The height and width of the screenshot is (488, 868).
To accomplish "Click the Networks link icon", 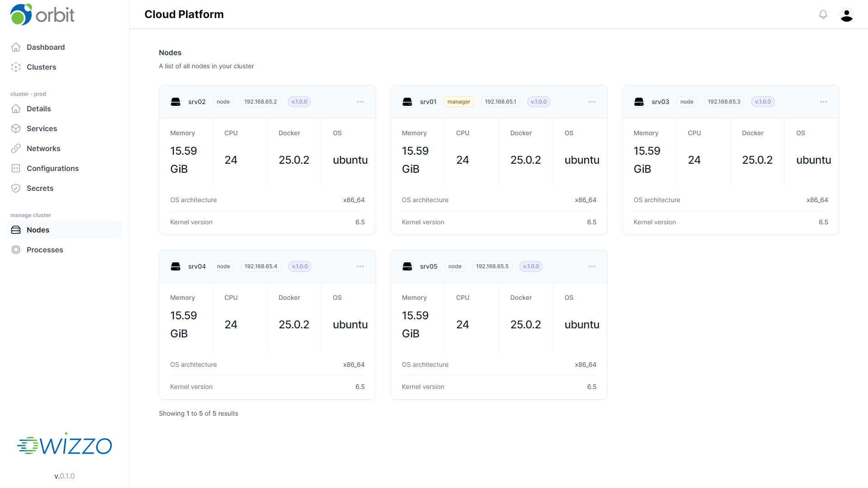I will tap(16, 148).
